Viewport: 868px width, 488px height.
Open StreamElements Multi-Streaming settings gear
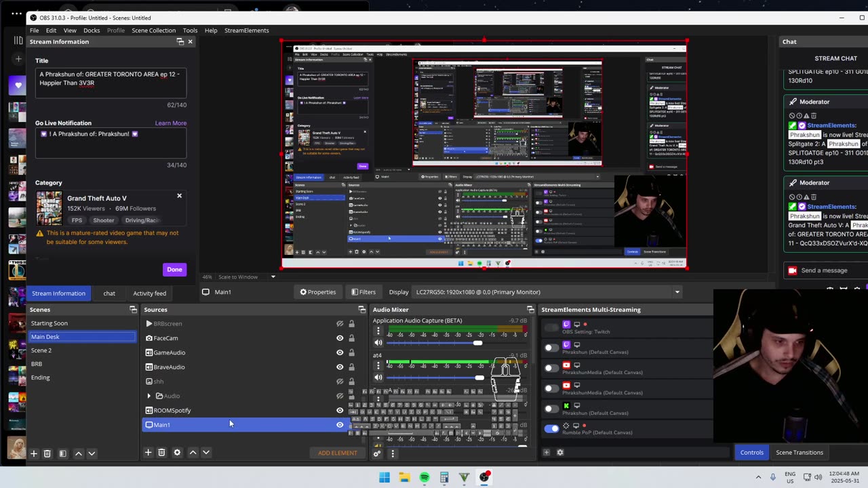click(x=560, y=452)
